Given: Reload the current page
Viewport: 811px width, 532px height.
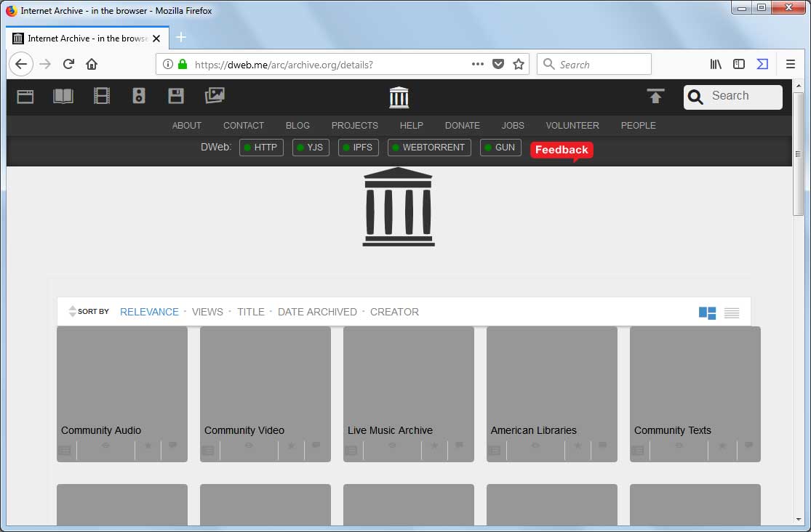Looking at the screenshot, I should (x=68, y=64).
